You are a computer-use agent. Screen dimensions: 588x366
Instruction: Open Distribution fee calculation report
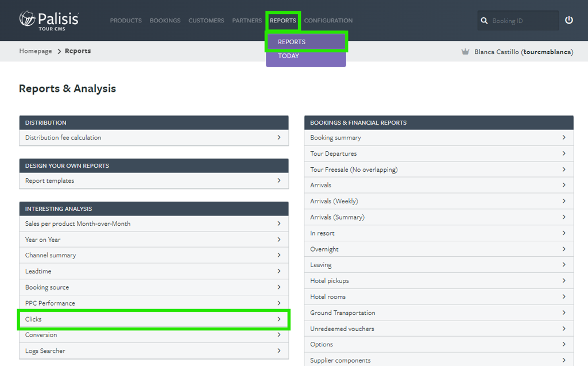pyautogui.click(x=154, y=137)
